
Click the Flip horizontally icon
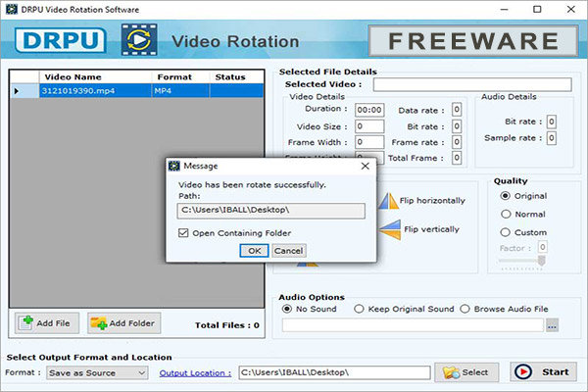[x=388, y=201]
